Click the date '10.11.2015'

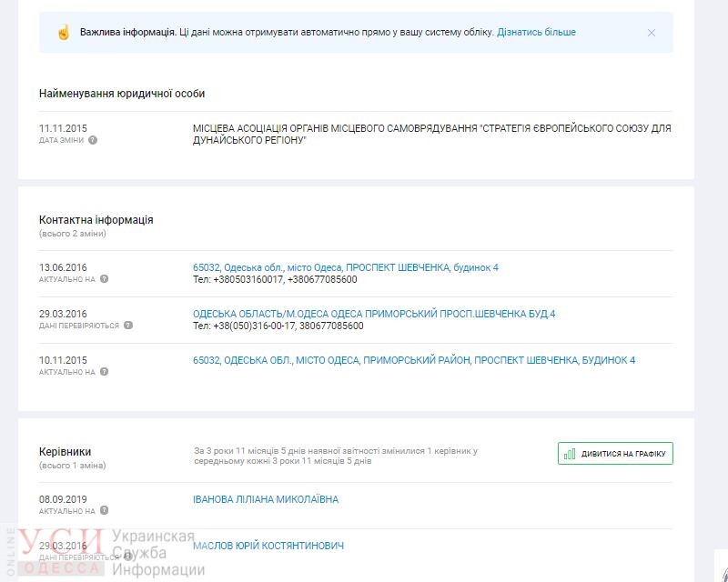(63, 360)
